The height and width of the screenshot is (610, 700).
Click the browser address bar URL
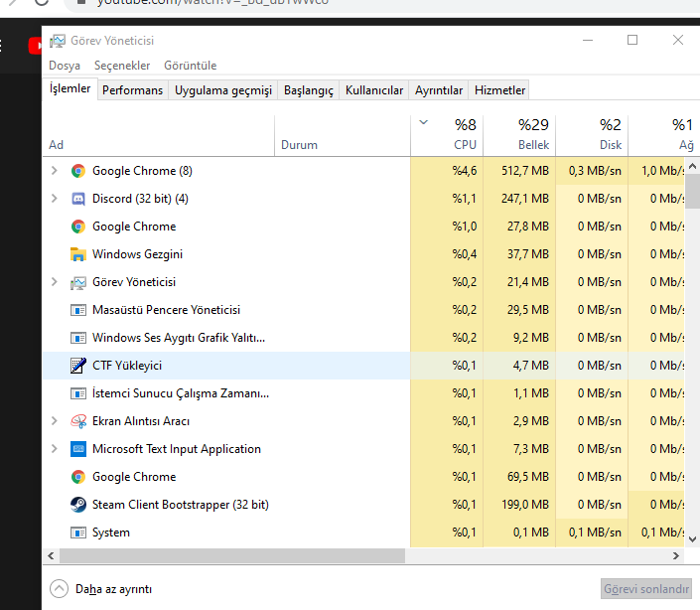pos(212,2)
